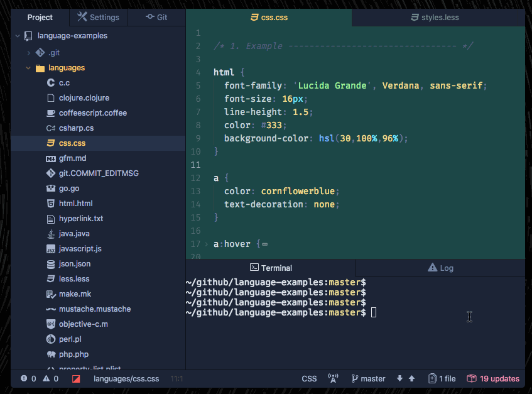Click the CSS3 icon beside css.css in tree
This screenshot has width=532, height=394.
pyautogui.click(x=51, y=143)
